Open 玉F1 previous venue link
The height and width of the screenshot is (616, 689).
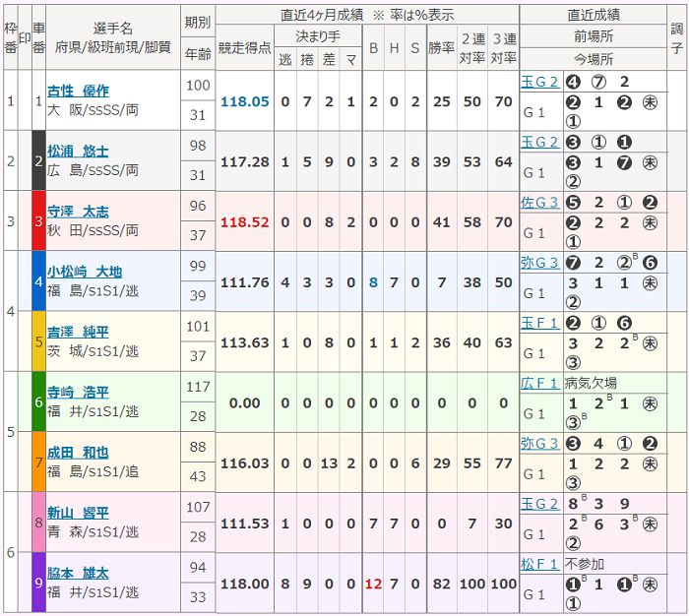point(539,323)
